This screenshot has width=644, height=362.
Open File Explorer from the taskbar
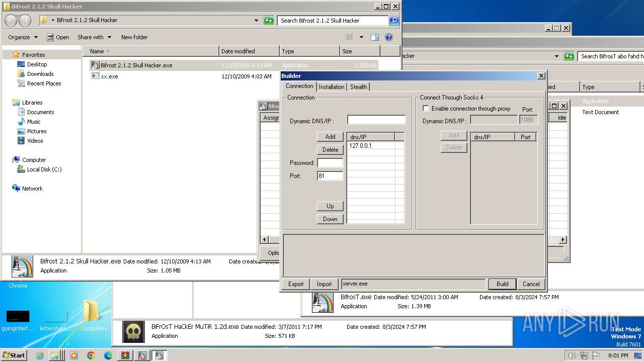click(x=54, y=355)
